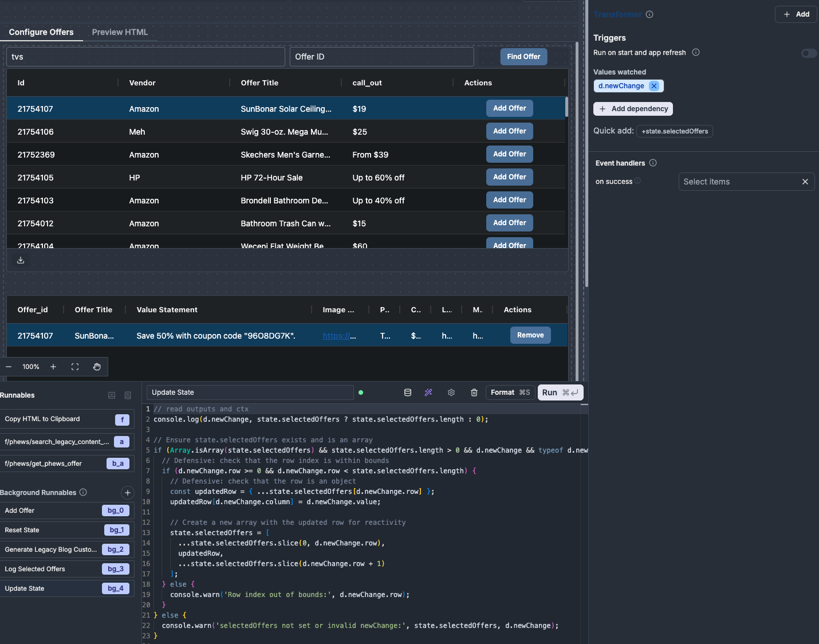
Task: Quick add +state.selectedOffers dependency
Action: click(x=675, y=131)
